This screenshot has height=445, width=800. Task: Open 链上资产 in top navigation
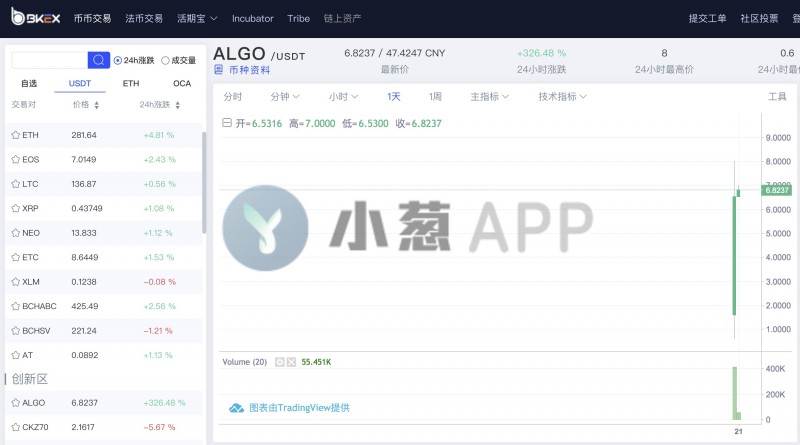[342, 19]
